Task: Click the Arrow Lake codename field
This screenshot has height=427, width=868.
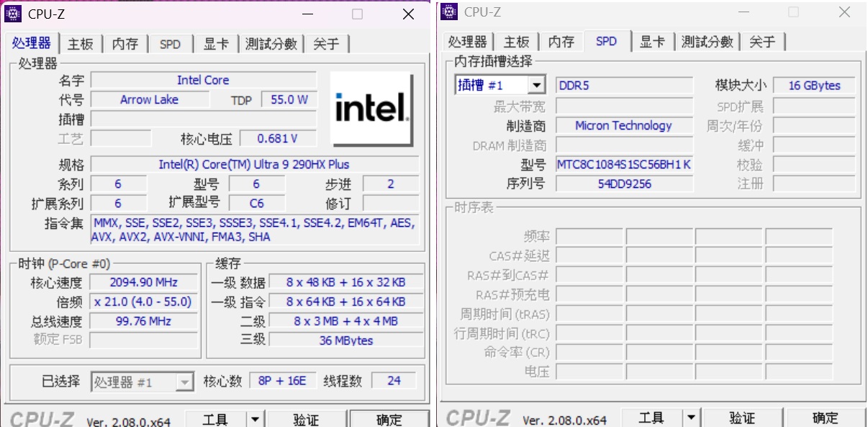Action: coord(150,99)
